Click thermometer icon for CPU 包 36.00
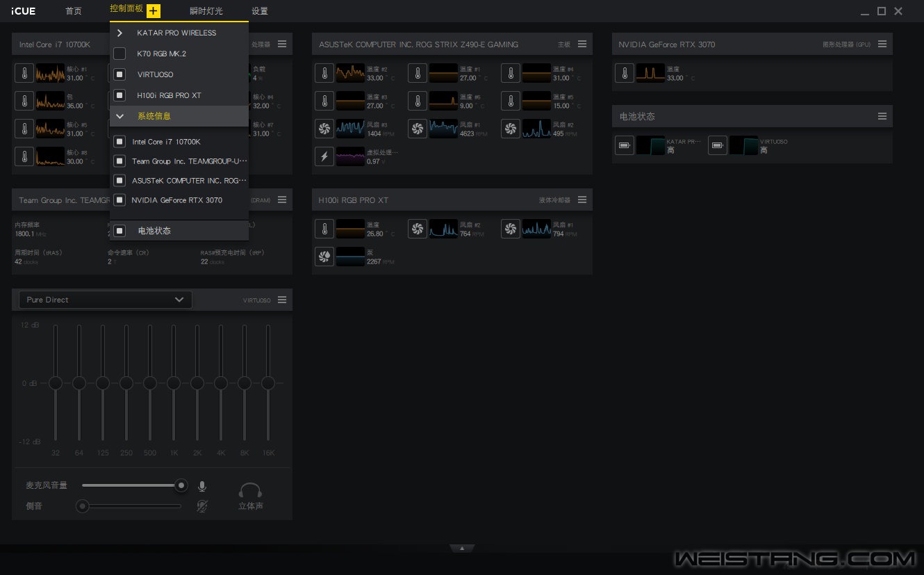The image size is (924, 575). pos(24,101)
